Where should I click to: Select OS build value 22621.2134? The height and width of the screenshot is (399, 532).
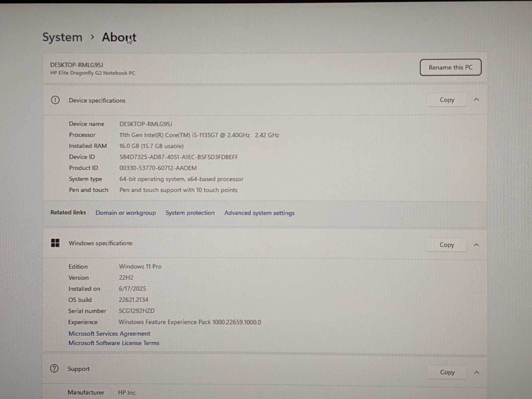[x=134, y=300]
